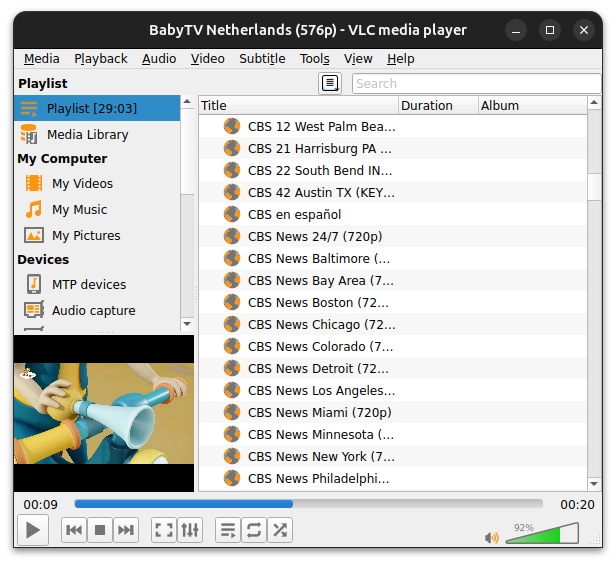Open My Videos source
Screen dimensions: 616x564
pos(82,183)
